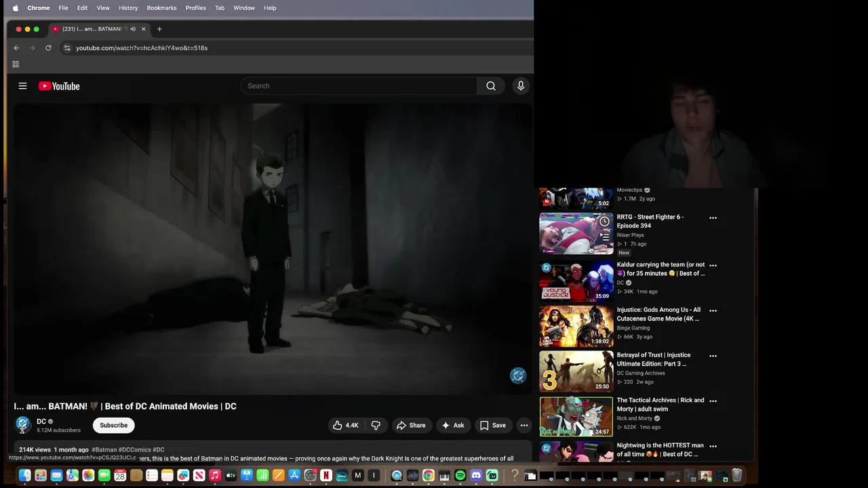Open options for Injustice Gods Among Us video

713,310
